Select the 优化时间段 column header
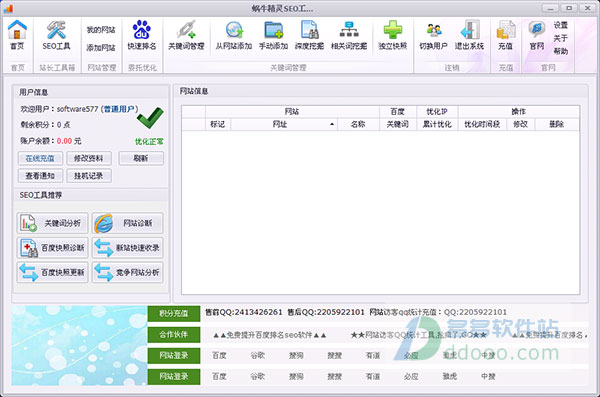 [482, 124]
